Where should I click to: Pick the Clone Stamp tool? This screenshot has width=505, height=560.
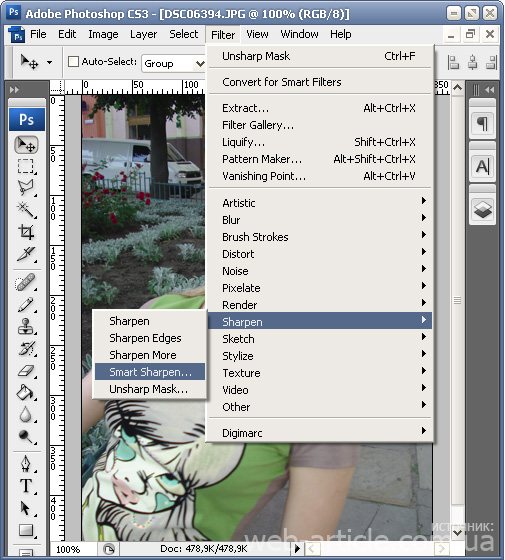click(x=26, y=326)
